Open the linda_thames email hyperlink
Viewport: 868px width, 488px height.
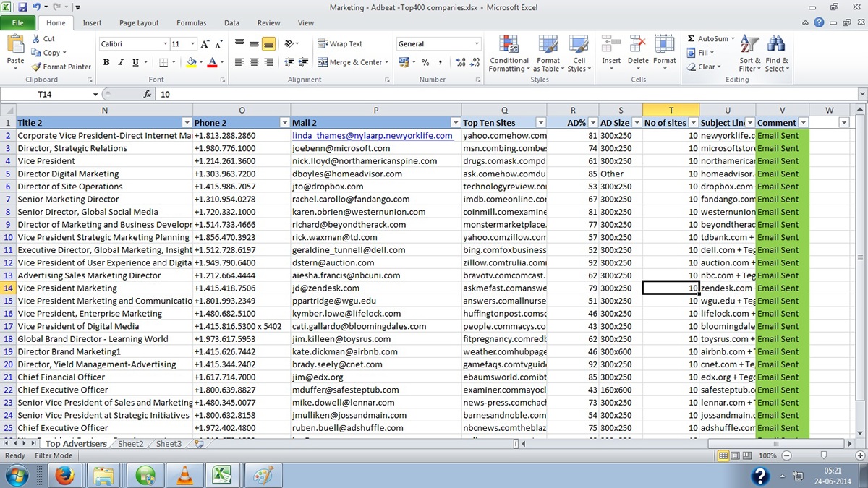pyautogui.click(x=373, y=135)
